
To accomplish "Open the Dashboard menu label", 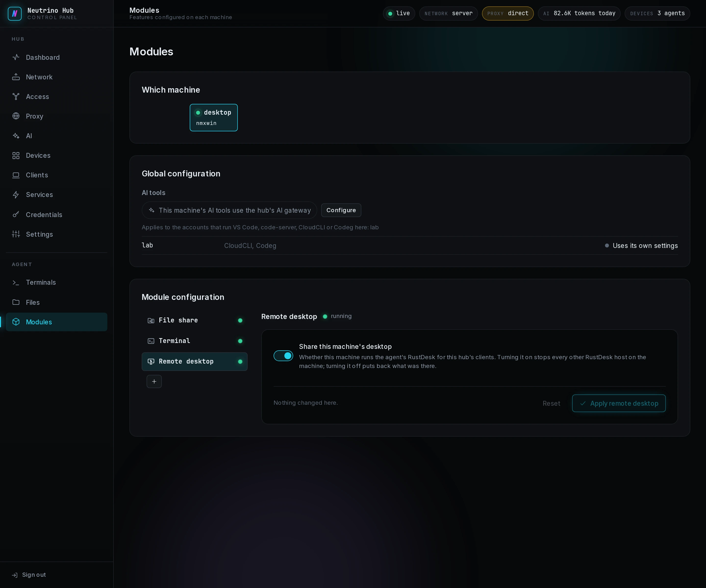I will click(43, 58).
